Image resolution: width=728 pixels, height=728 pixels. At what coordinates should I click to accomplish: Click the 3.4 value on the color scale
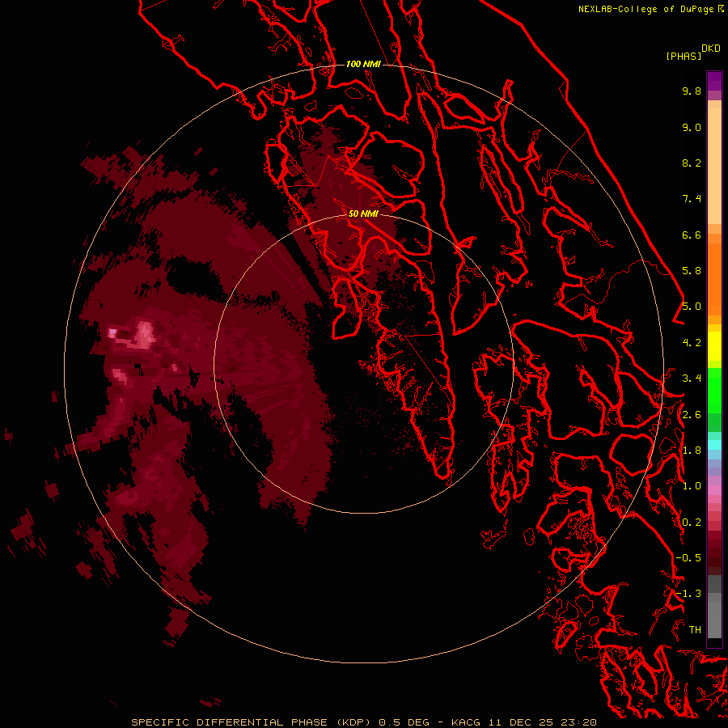point(692,379)
